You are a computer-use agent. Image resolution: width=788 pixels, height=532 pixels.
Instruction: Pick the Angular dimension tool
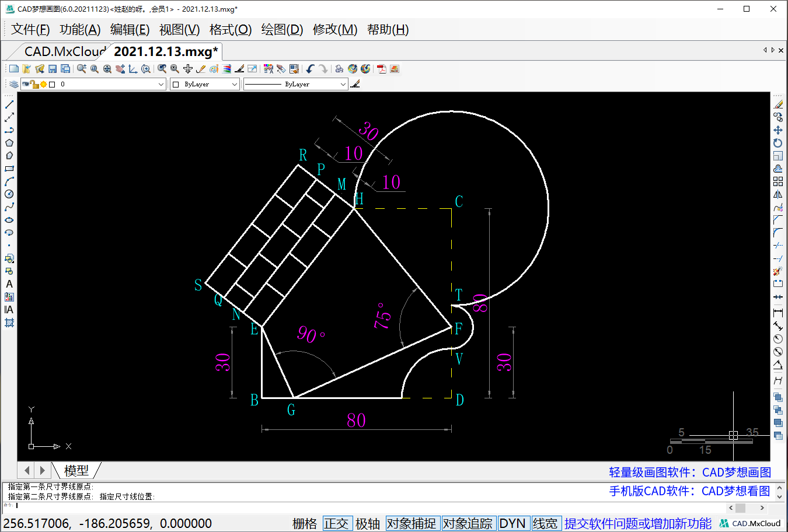778,365
